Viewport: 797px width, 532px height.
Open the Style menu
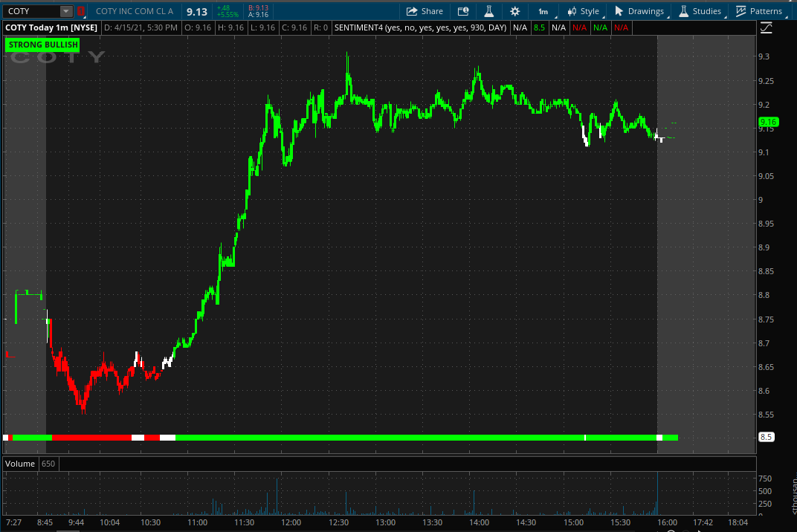coord(584,11)
